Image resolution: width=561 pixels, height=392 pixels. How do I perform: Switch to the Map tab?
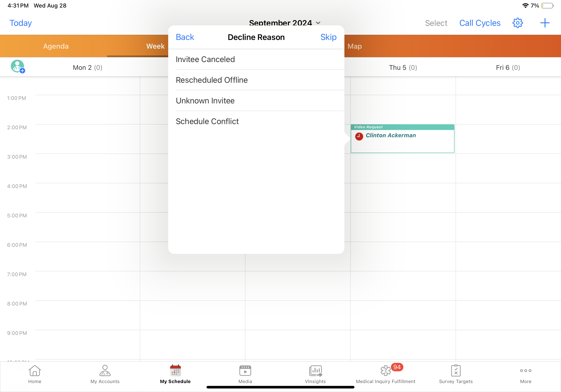coord(355,46)
